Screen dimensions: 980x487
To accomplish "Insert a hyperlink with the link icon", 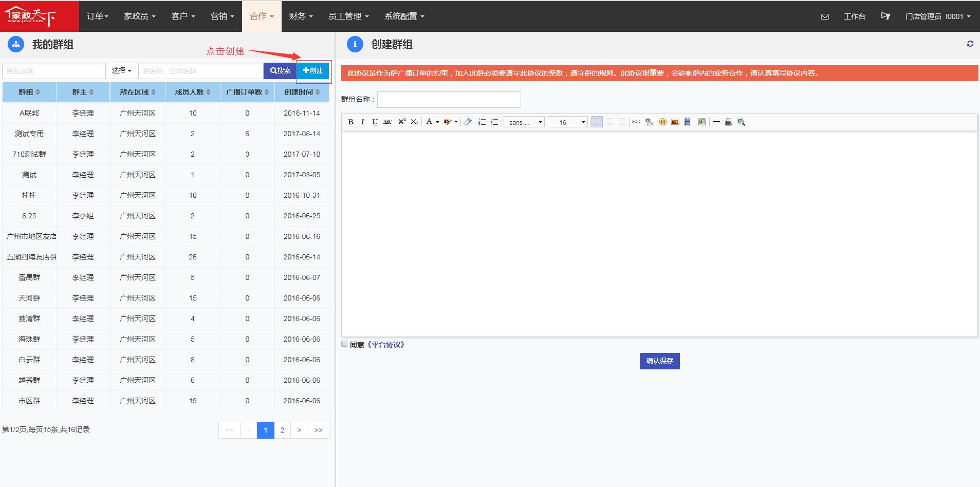I will pos(636,122).
